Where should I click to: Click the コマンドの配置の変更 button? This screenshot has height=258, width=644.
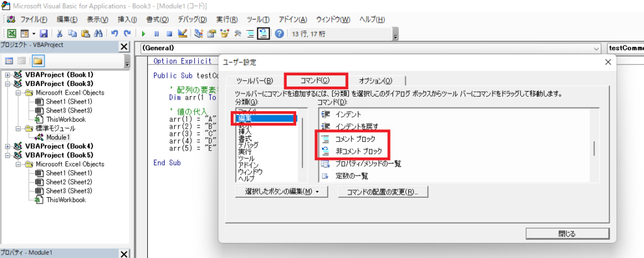[x=382, y=191]
